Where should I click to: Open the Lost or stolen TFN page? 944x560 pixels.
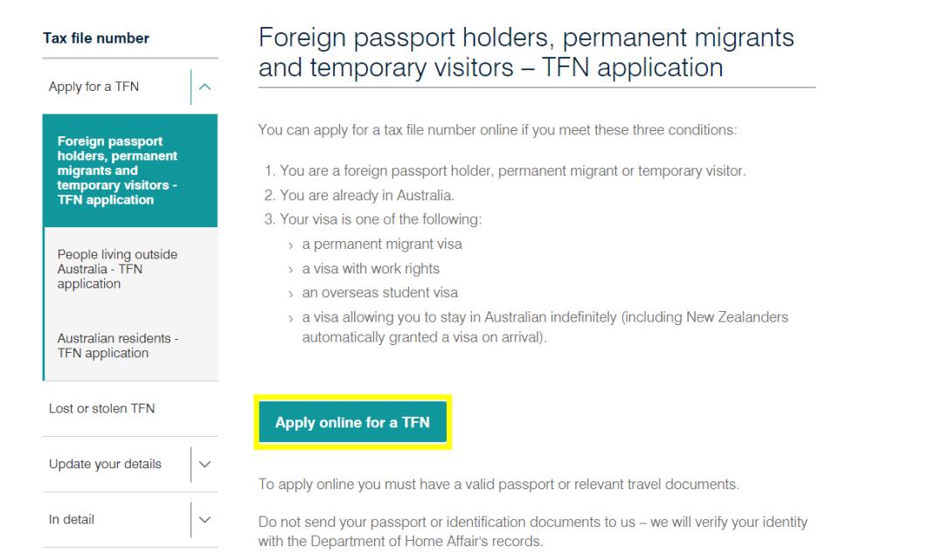coord(102,408)
